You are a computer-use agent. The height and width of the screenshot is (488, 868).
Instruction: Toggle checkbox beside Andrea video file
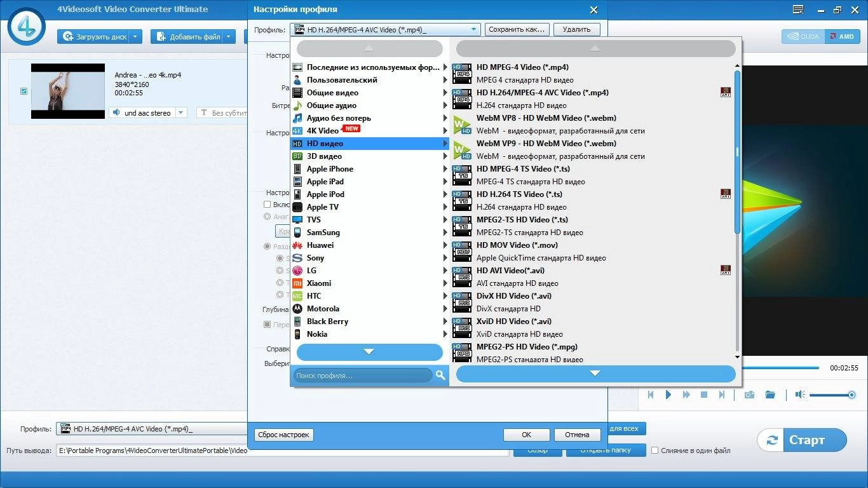tap(24, 91)
